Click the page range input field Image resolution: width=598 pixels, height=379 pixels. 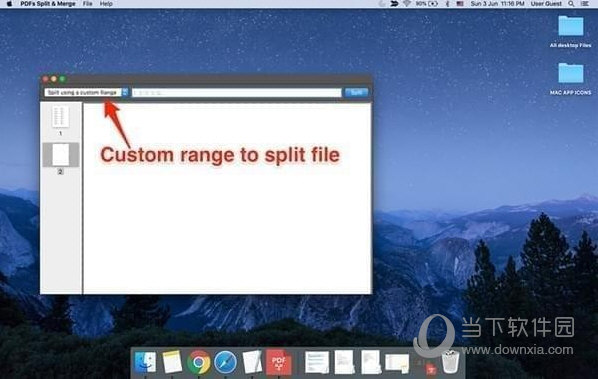coord(236,93)
